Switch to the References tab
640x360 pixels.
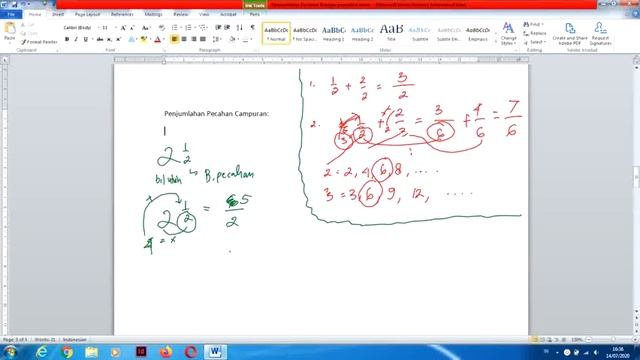(122, 14)
